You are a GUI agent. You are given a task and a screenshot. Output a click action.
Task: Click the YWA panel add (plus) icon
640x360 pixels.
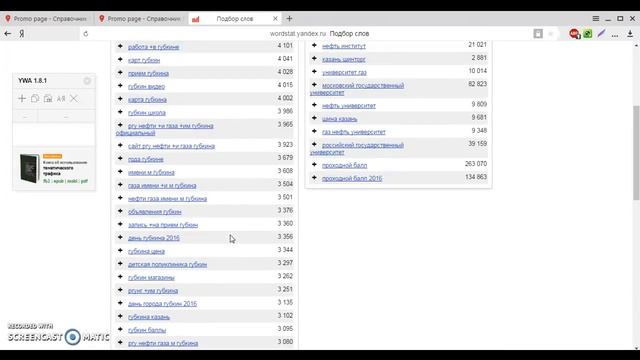point(22,98)
